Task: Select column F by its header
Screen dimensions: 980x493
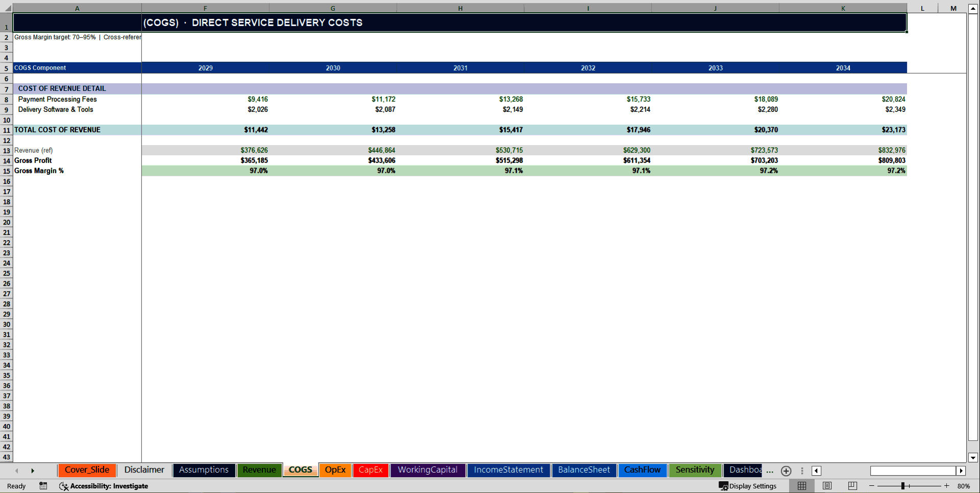Action: coord(205,8)
